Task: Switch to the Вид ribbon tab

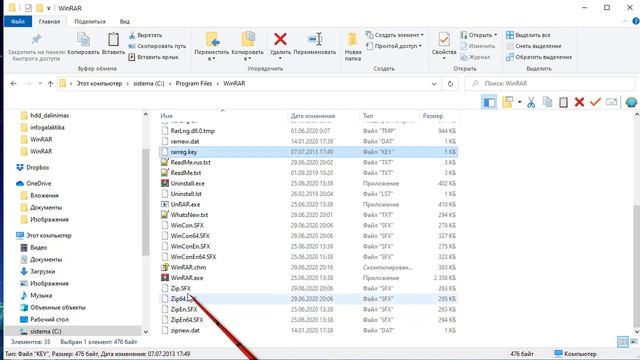Action: (125, 21)
